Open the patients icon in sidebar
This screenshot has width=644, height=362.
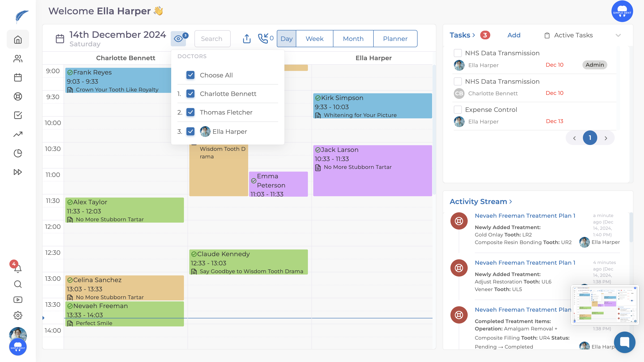[x=18, y=59]
